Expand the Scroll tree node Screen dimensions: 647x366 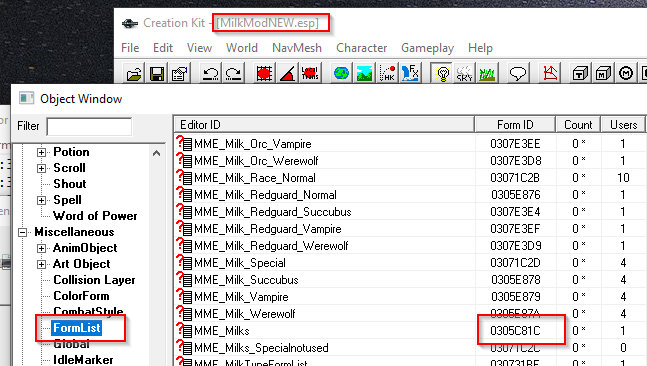pyautogui.click(x=41, y=168)
